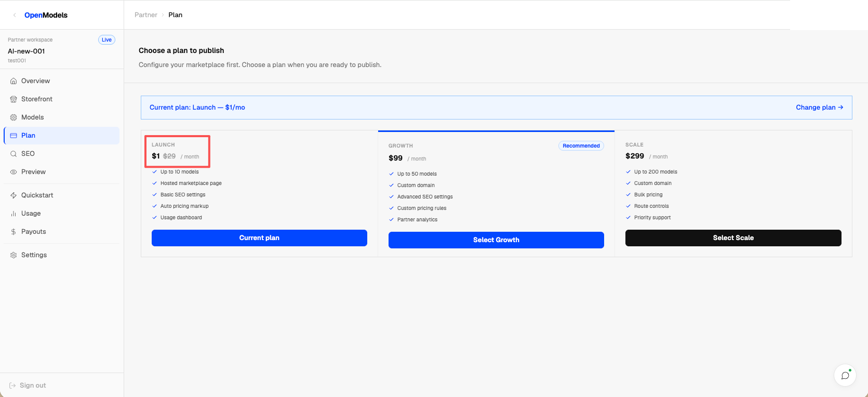Click the Partner breadcrumb link

[146, 15]
